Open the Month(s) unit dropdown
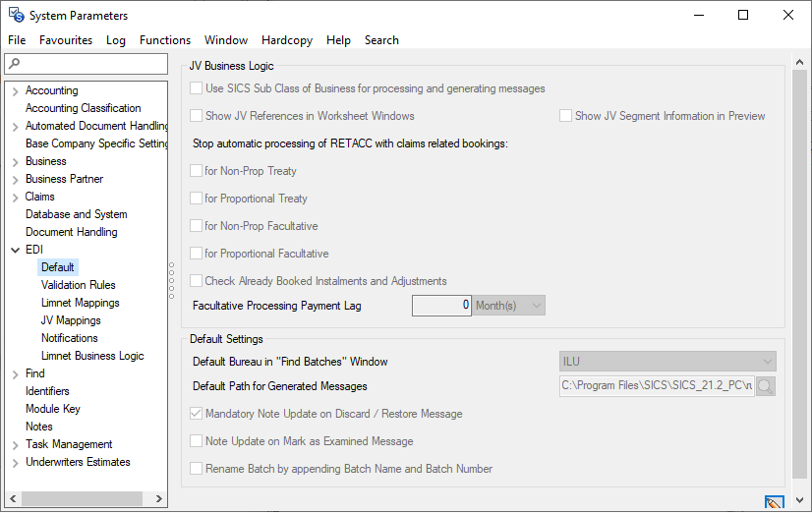This screenshot has height=514, width=812. [508, 306]
